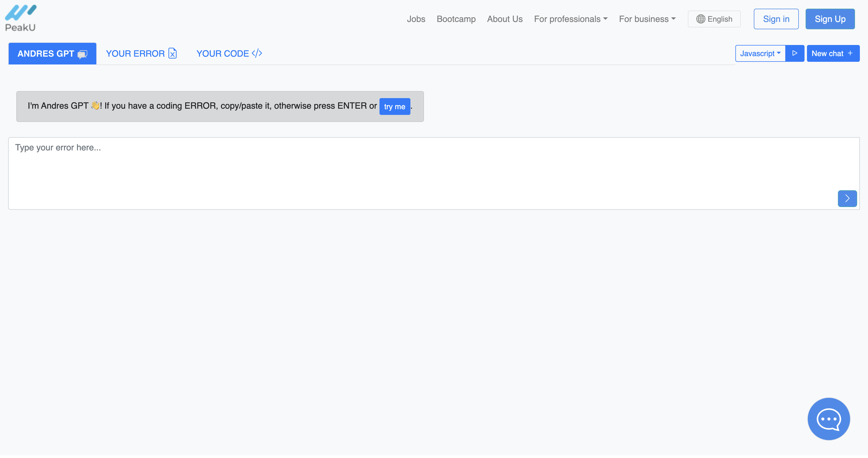Switch to the YOUR CODE tab
Viewport: 868px width, 458px height.
point(229,54)
